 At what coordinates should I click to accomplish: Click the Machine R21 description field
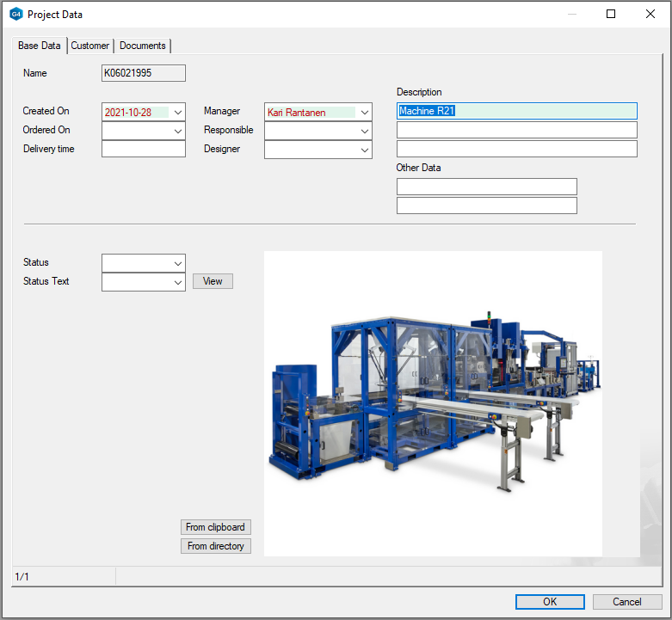[x=516, y=111]
